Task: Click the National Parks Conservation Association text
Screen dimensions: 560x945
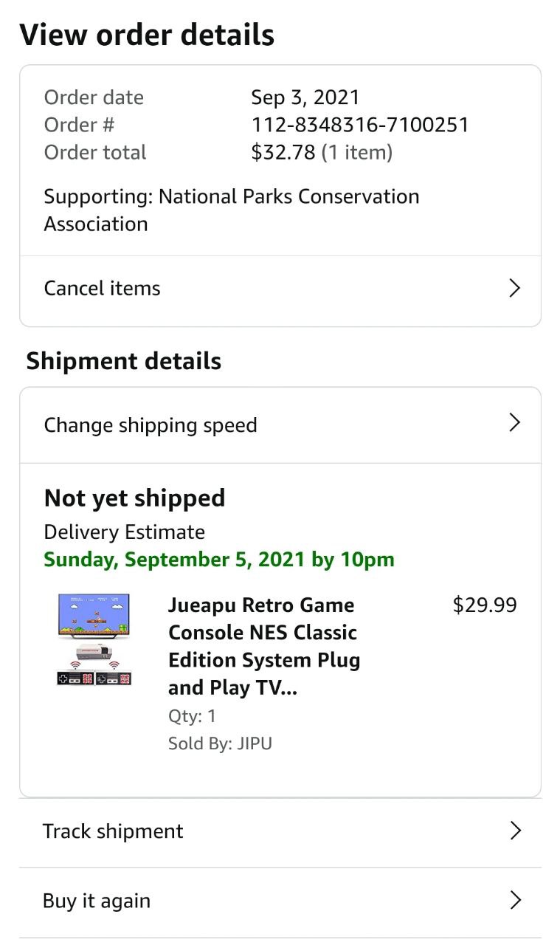Action: click(231, 210)
